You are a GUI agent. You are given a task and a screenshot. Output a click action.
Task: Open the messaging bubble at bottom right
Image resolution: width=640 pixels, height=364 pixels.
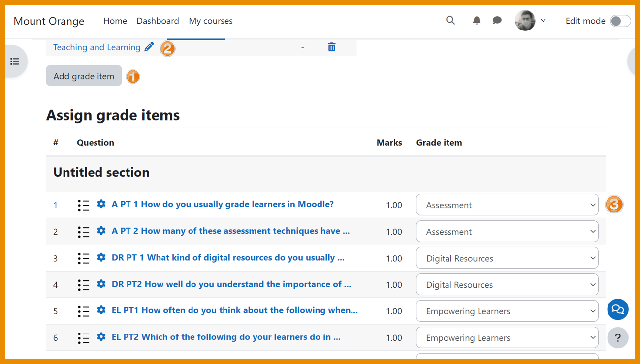pos(617,309)
